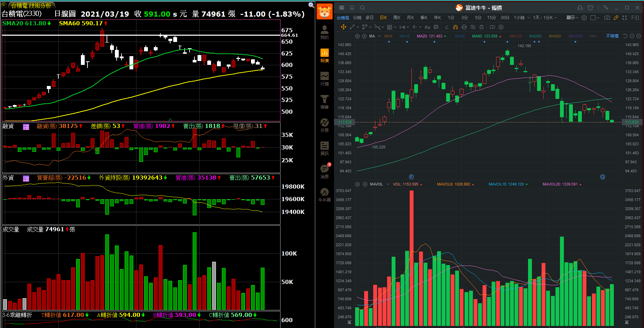Toggle 融資 panel list icon

(x=26, y=127)
